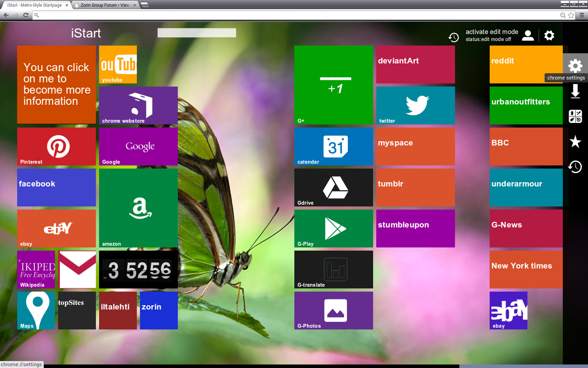588x368 pixels.
Task: Click the reddit tile
Action: pos(526,64)
